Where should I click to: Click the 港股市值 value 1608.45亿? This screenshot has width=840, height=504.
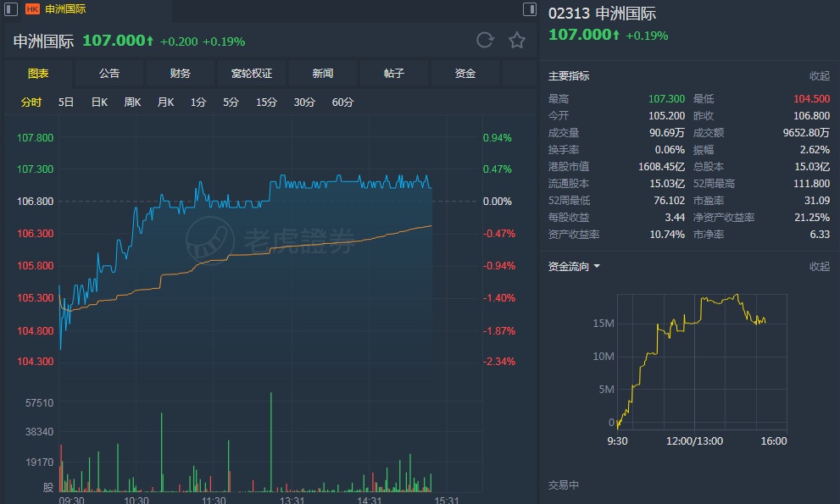point(662,167)
